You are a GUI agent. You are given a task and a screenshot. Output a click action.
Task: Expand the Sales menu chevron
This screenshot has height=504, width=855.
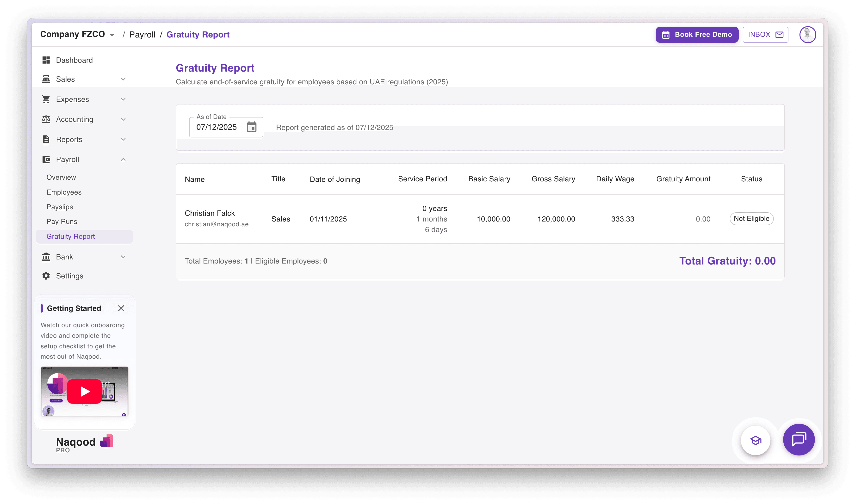click(123, 79)
